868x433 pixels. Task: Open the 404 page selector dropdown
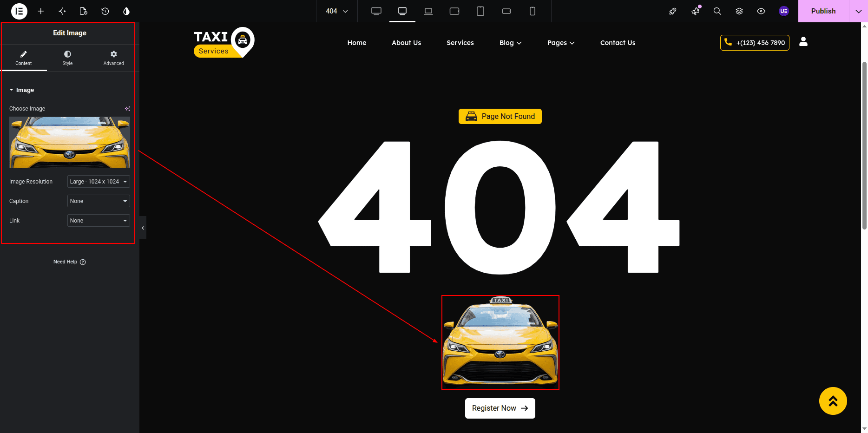click(337, 11)
